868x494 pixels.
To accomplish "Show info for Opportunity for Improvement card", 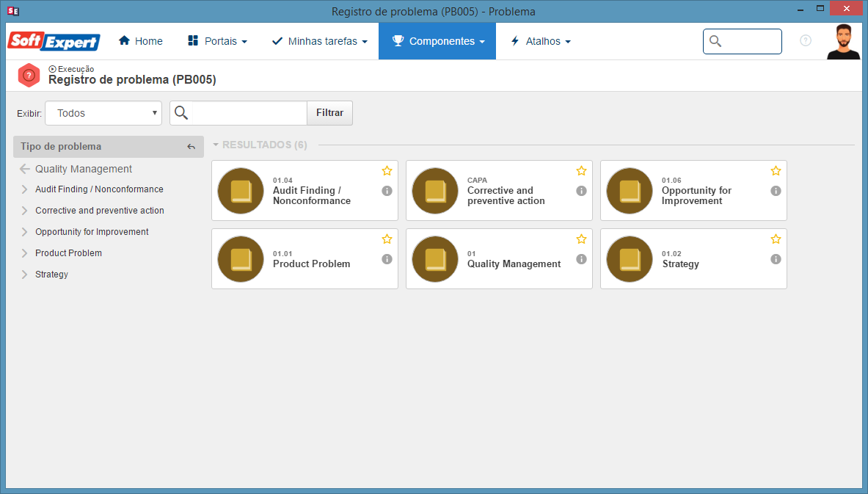I will click(776, 191).
